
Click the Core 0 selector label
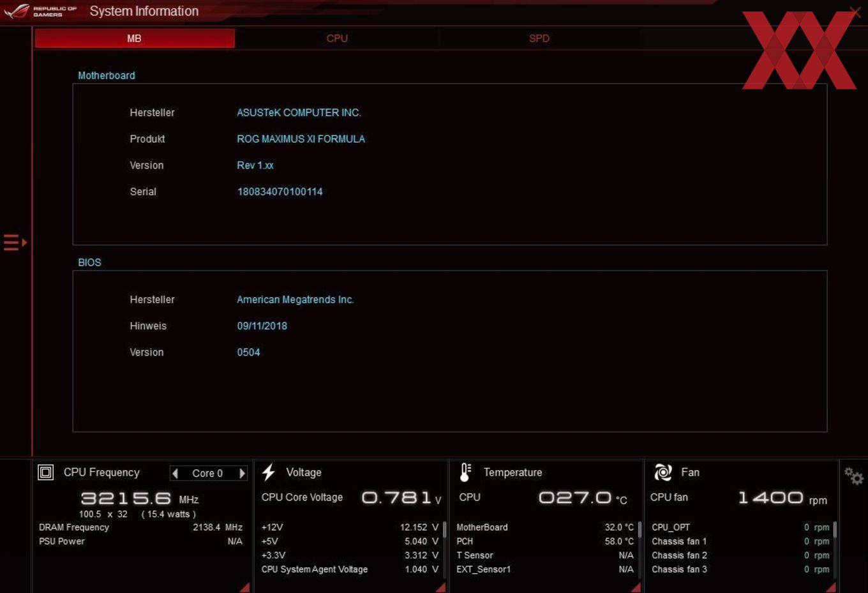(x=207, y=474)
